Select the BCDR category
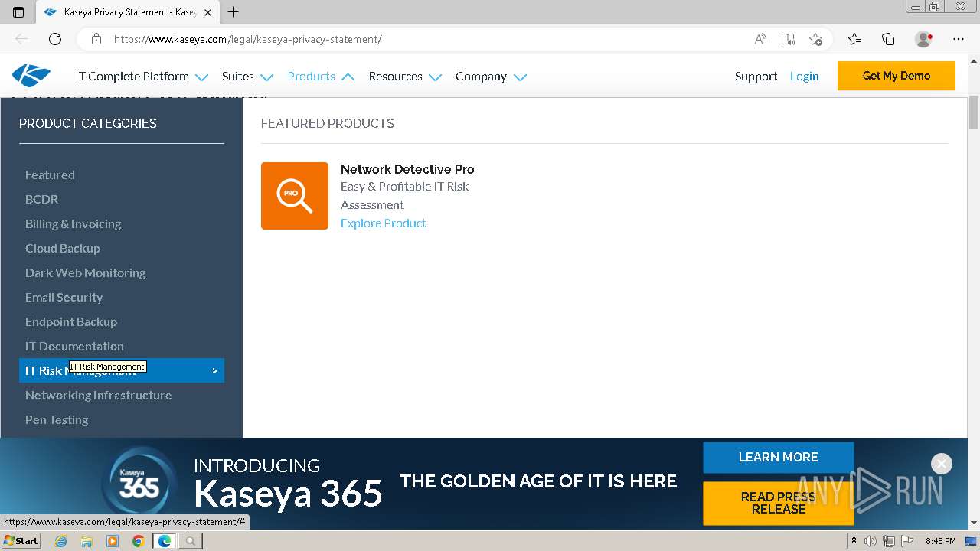This screenshot has height=551, width=980. tap(41, 199)
